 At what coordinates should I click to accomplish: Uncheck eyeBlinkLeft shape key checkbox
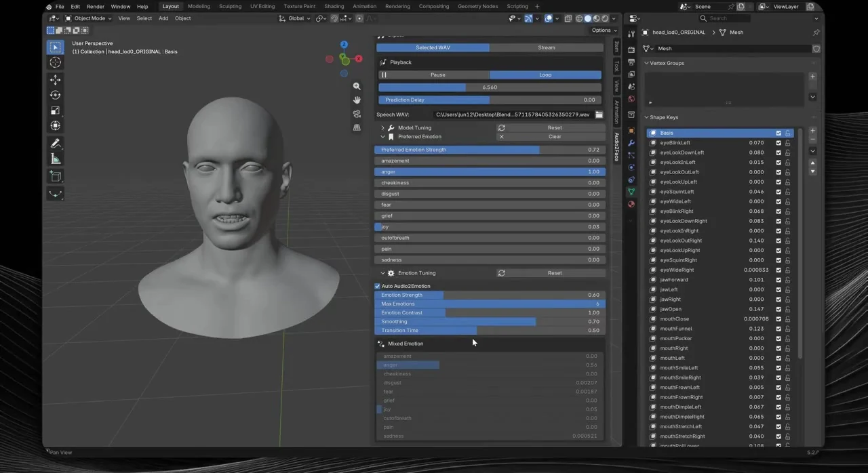(x=778, y=143)
